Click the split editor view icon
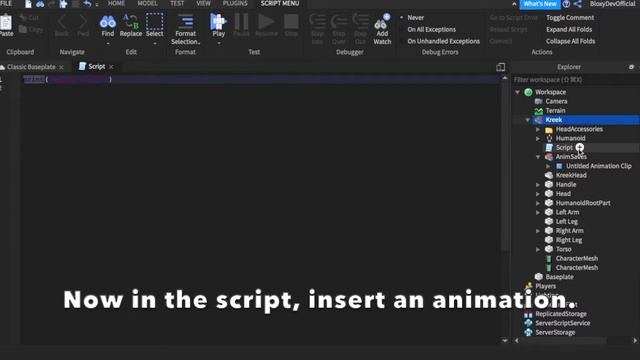 500,67
